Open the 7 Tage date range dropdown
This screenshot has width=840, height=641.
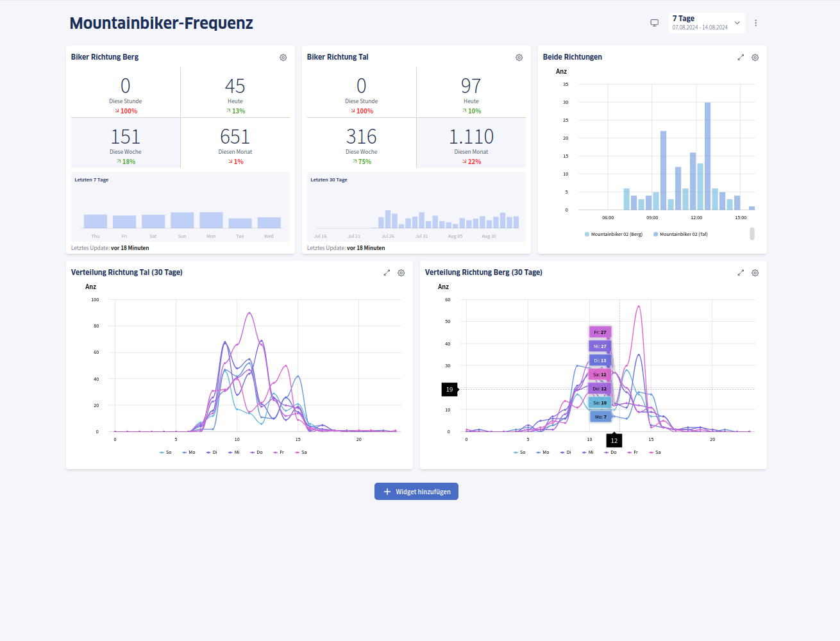pos(705,22)
